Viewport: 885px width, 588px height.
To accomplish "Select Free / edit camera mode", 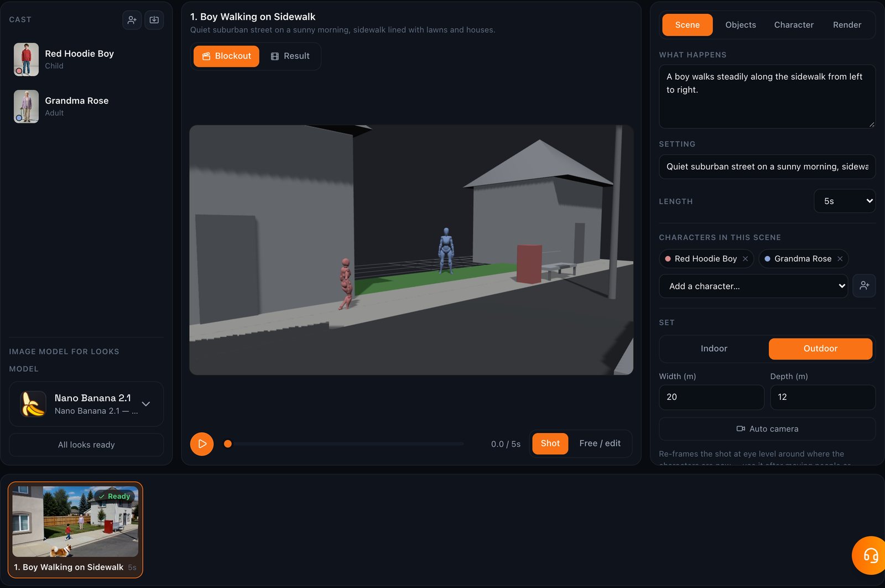I will 600,444.
